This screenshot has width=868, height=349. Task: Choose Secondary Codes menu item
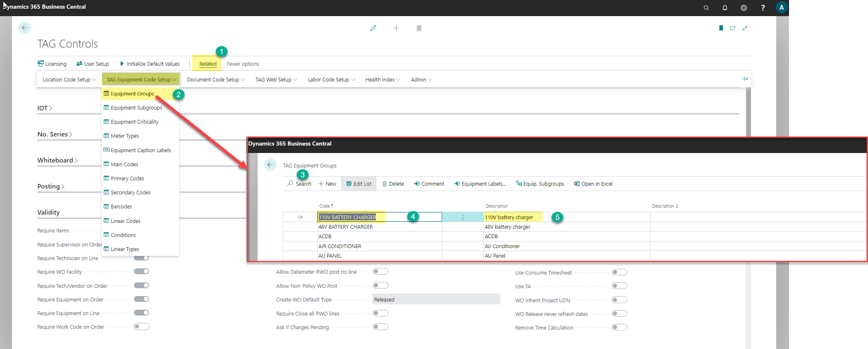coord(140,192)
